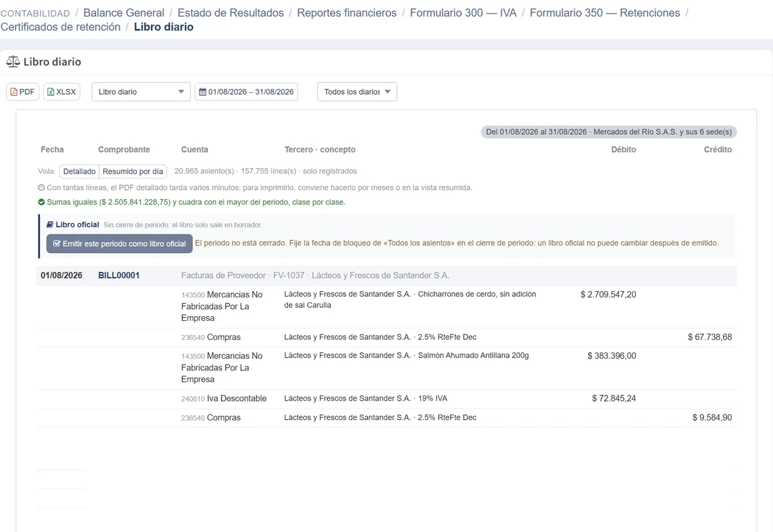
Task: Export the journal as XLSX
Action: (62, 92)
